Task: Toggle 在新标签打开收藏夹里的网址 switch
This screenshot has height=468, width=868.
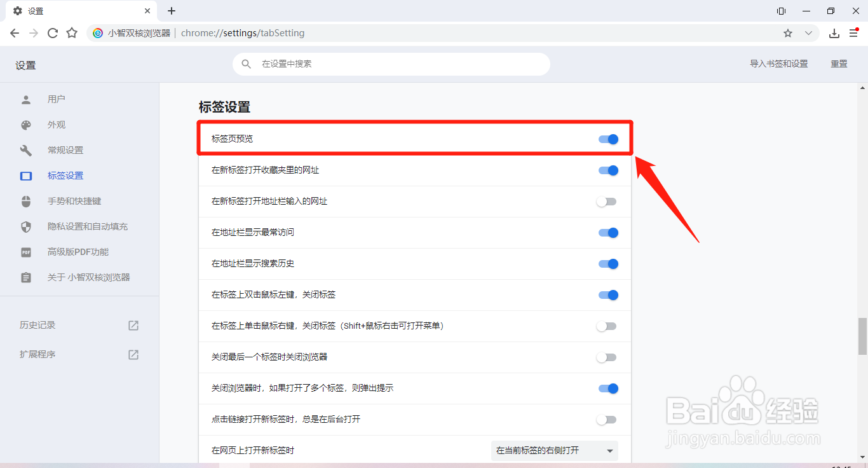Action: coord(608,170)
